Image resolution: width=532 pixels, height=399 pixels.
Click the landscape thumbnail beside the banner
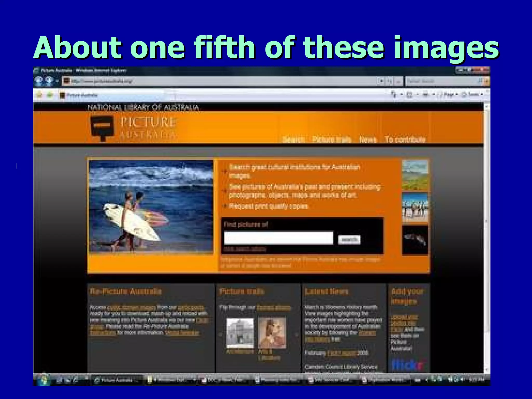pos(415,175)
